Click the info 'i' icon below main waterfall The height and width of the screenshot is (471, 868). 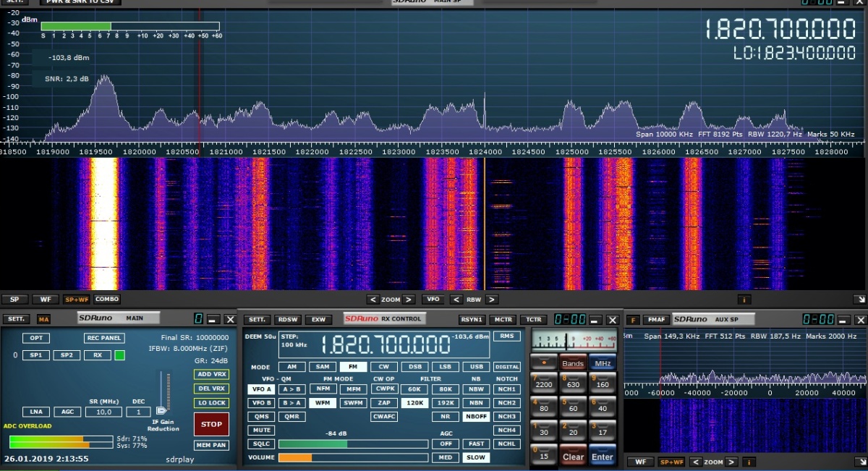click(744, 300)
